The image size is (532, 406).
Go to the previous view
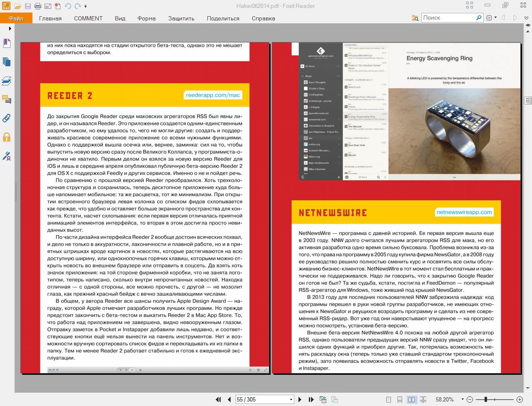[323, 399]
